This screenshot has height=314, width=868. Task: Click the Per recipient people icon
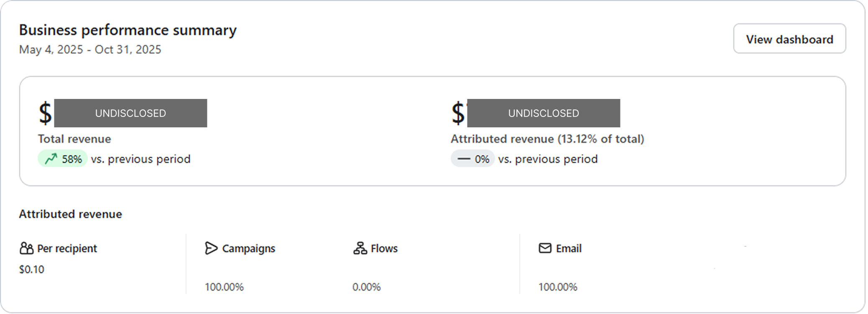26,248
